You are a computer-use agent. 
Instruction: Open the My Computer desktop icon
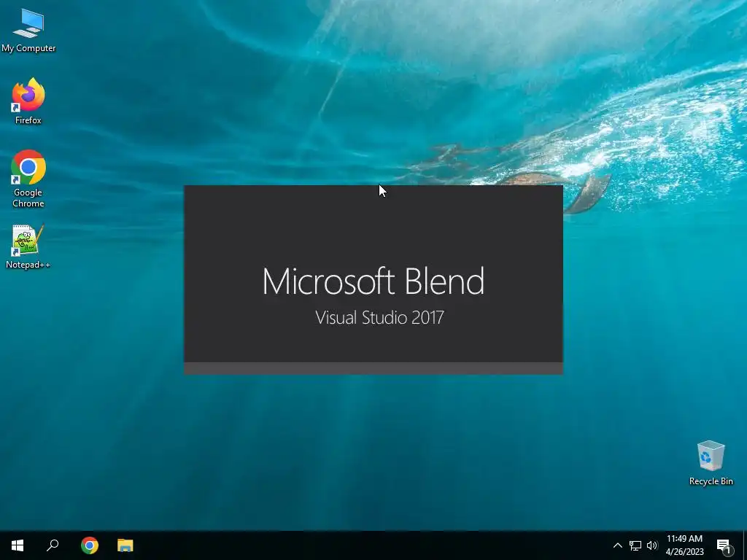[x=28, y=31]
